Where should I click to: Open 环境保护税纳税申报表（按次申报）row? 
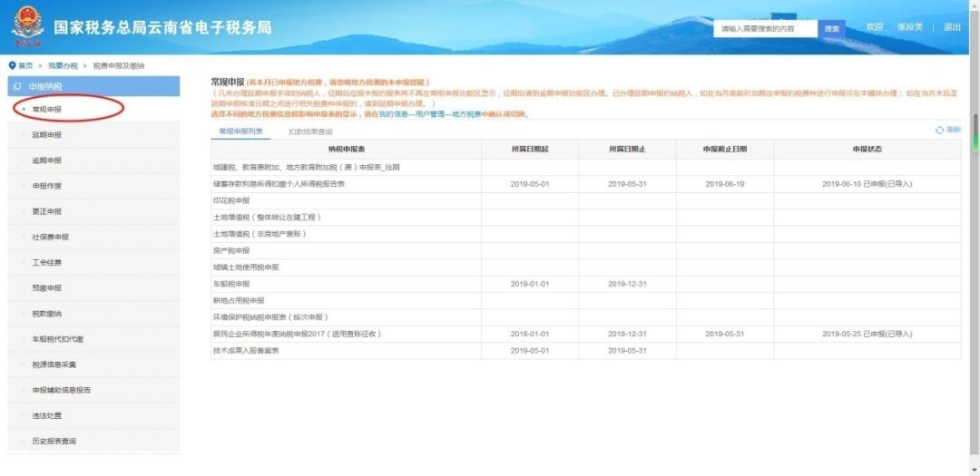[585, 317]
